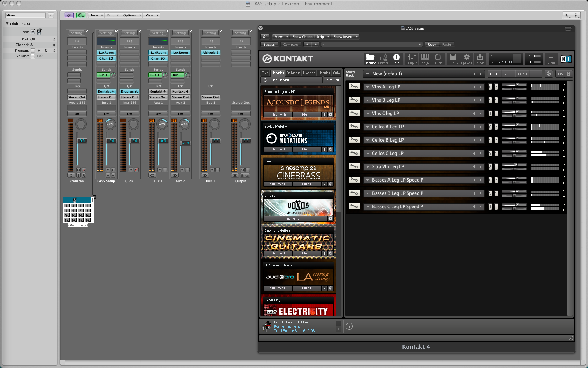
Task: Open Show Insert dropdown
Action: click(x=345, y=36)
